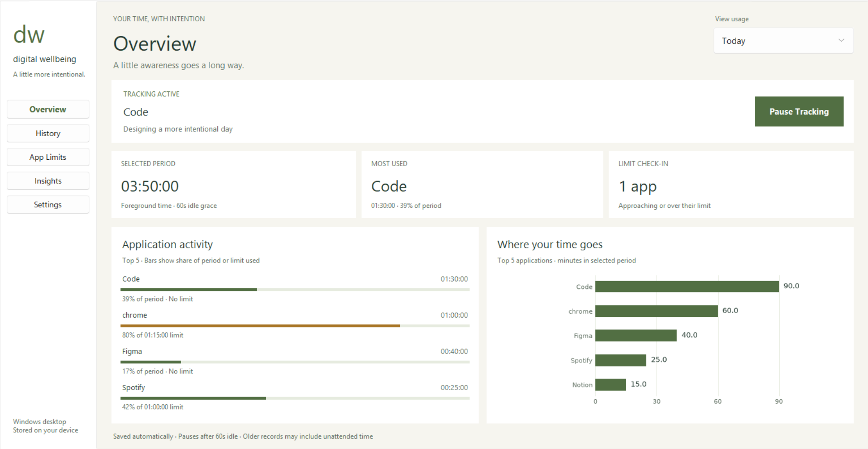Image resolution: width=868 pixels, height=449 pixels.
Task: Click 'Foreground time · 60s idle grace' text
Action: [x=169, y=205]
